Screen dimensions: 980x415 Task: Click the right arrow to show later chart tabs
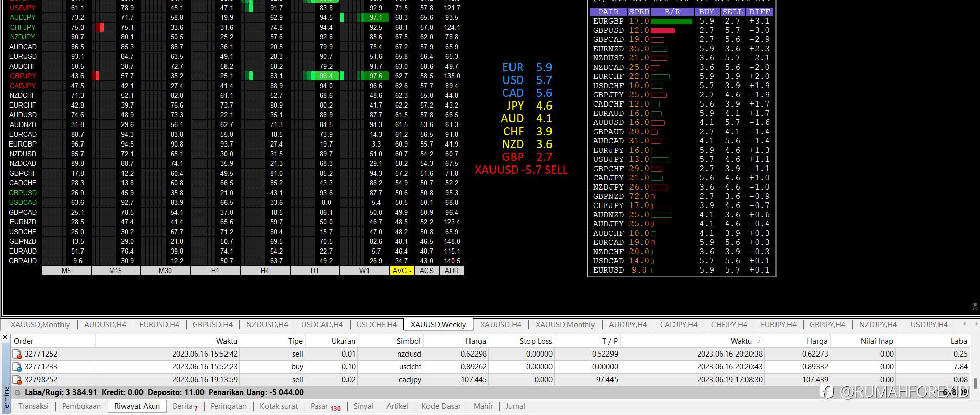[976, 324]
